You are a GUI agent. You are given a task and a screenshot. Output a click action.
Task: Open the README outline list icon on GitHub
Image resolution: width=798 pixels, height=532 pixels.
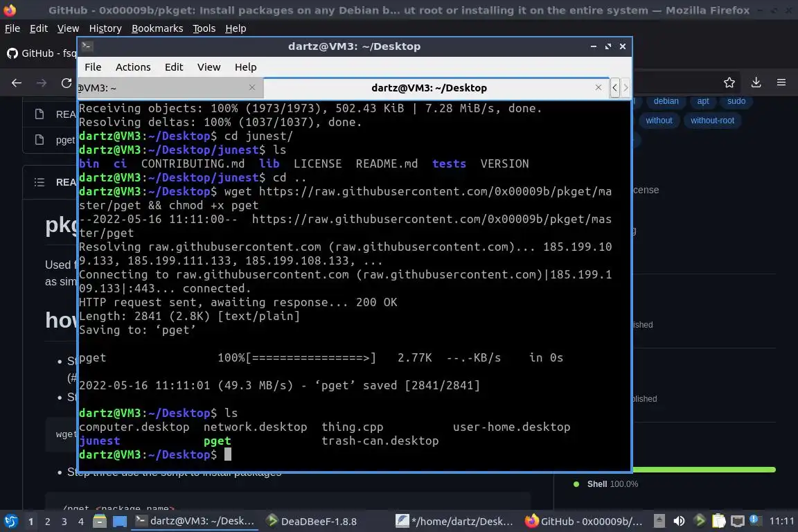point(39,182)
